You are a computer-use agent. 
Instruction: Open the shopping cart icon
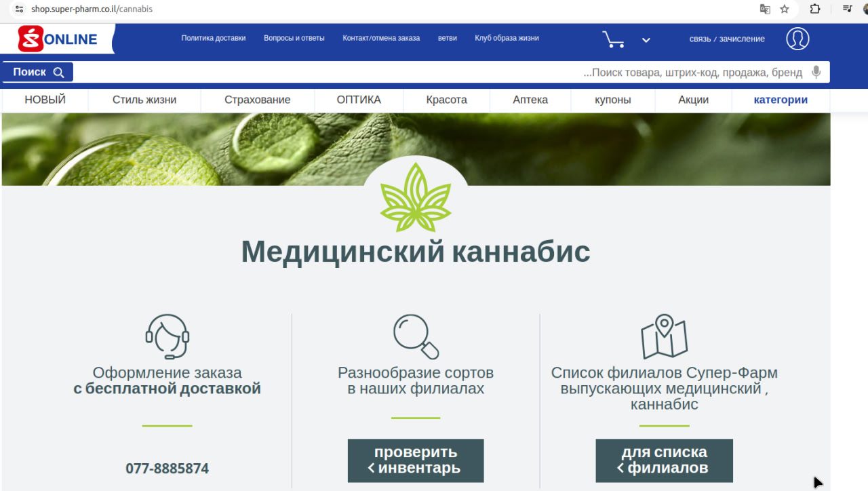coord(613,39)
